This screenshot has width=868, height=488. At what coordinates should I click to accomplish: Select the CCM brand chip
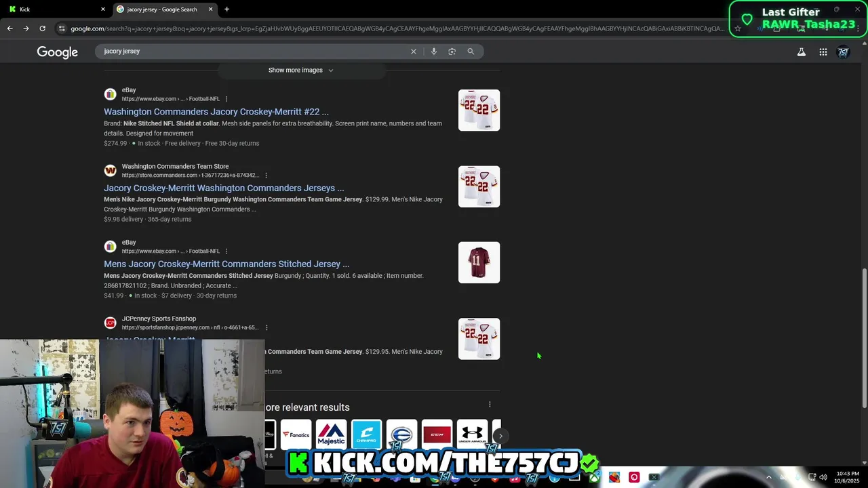click(437, 435)
